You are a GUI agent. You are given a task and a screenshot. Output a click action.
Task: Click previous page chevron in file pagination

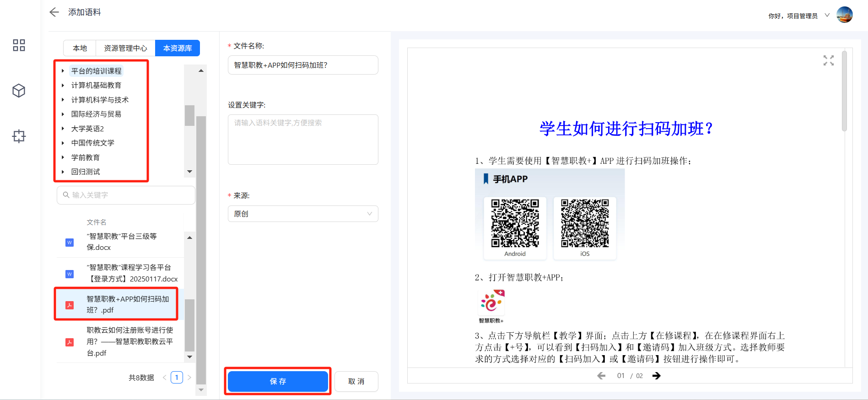point(165,378)
